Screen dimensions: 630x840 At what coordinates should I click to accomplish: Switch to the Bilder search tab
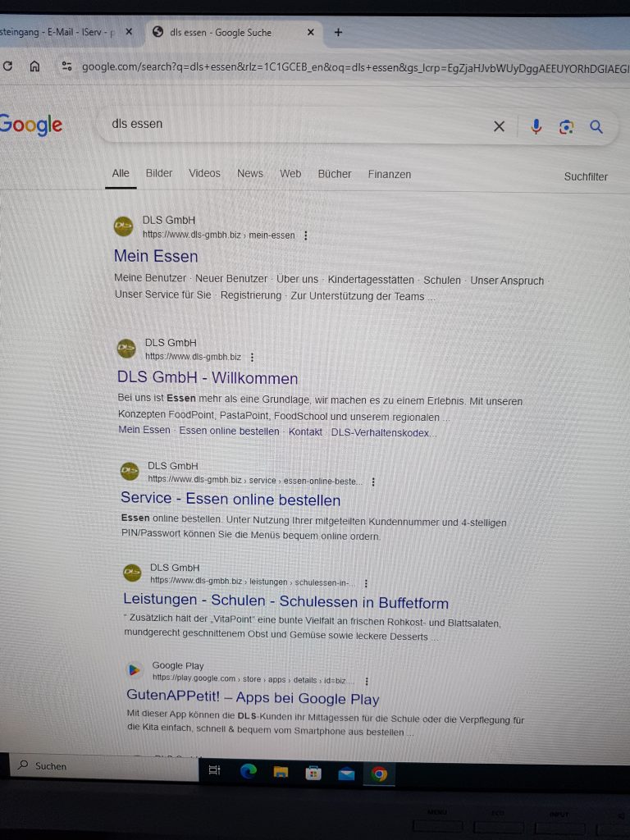(159, 173)
